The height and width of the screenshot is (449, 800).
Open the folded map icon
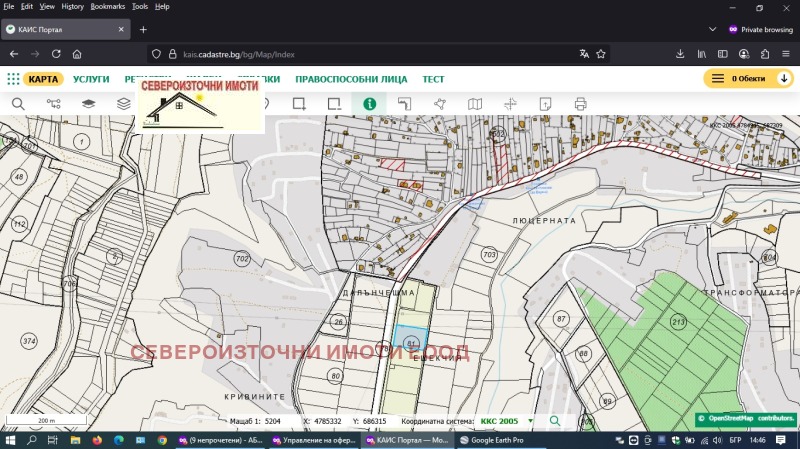click(475, 104)
